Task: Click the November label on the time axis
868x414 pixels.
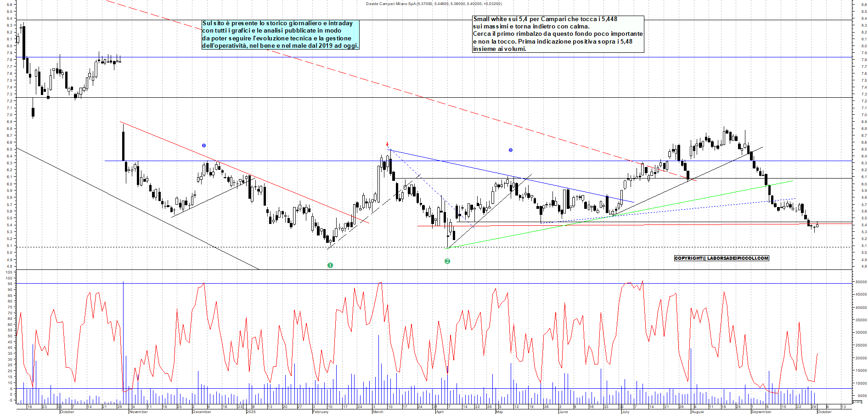Action: point(138,412)
